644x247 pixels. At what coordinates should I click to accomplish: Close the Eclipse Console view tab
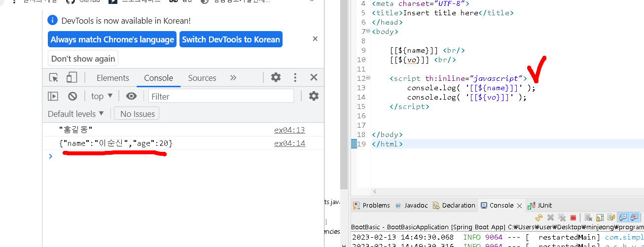[519, 206]
